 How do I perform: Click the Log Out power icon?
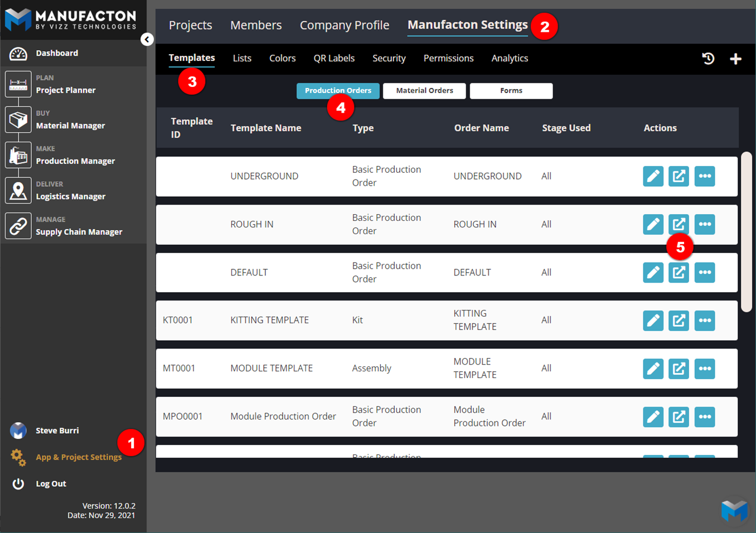(x=18, y=484)
